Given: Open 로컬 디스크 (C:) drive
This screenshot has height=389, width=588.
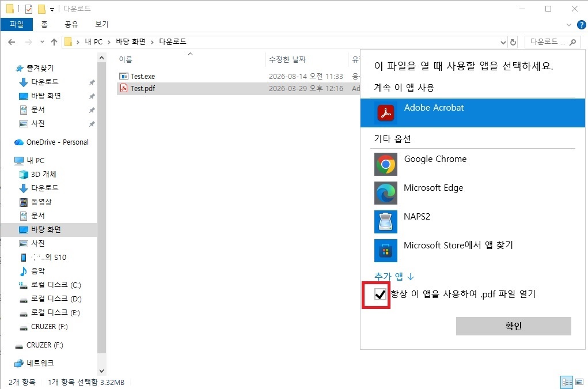Looking at the screenshot, I should point(50,285).
